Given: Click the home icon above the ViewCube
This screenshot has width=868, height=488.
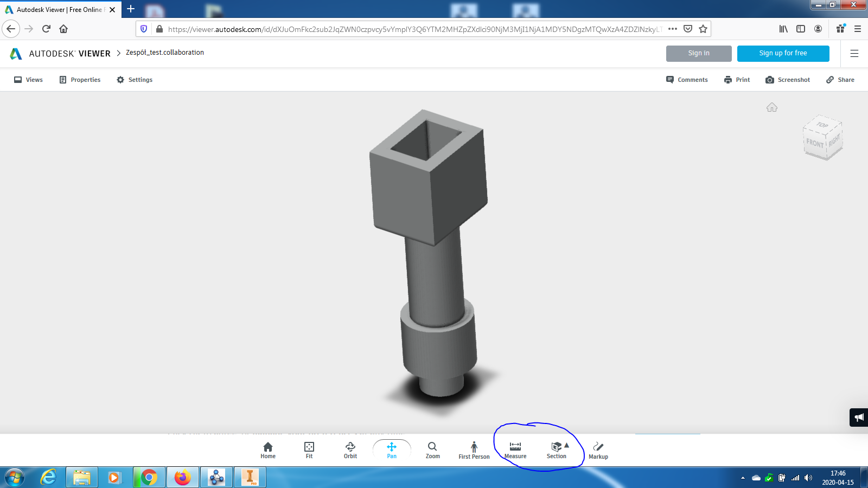Looking at the screenshot, I should click(x=772, y=107).
